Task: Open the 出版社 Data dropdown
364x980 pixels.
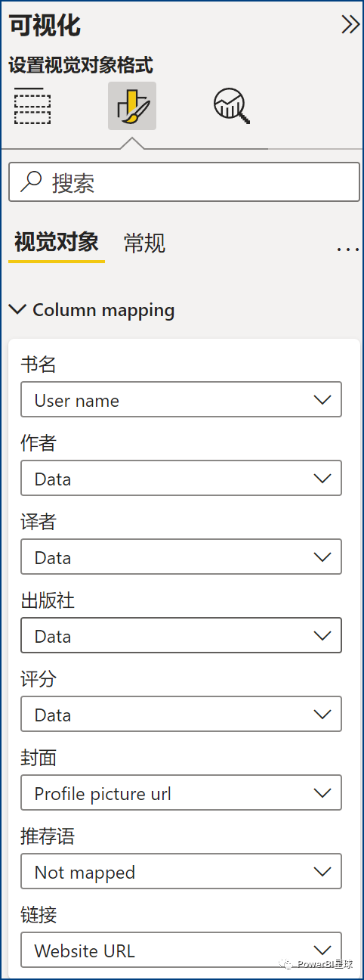Action: pyautogui.click(x=181, y=636)
